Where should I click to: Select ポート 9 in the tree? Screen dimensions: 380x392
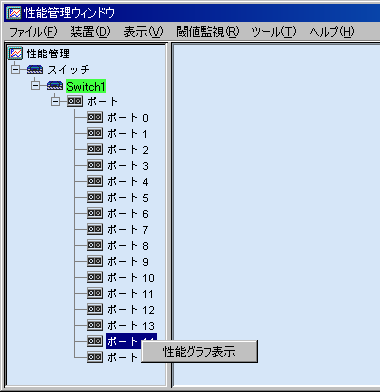(x=128, y=262)
